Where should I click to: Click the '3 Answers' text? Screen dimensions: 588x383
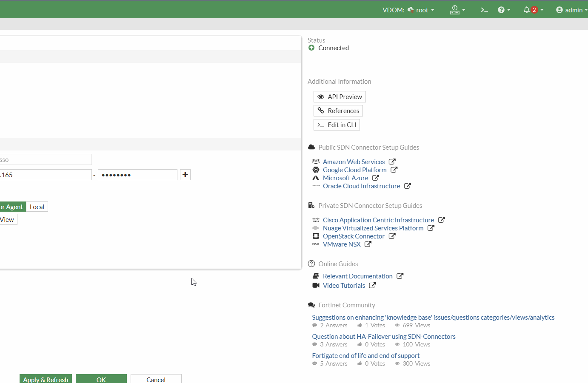point(334,345)
